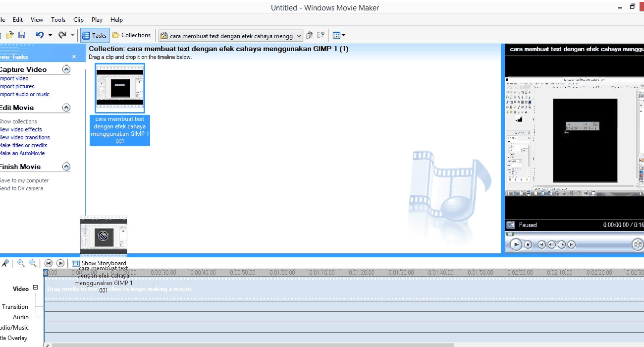Click the Audio track row
644x347 pixels.
point(344,317)
